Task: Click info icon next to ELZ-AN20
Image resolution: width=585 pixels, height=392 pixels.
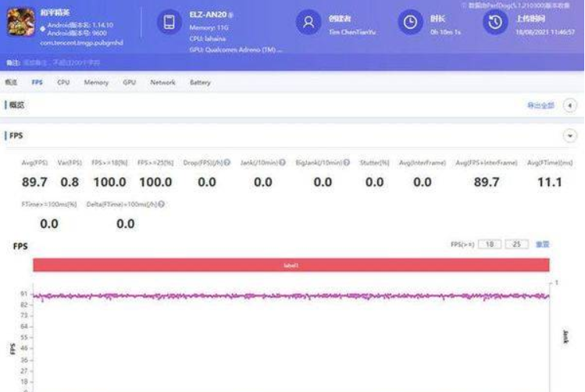Action: tap(231, 16)
